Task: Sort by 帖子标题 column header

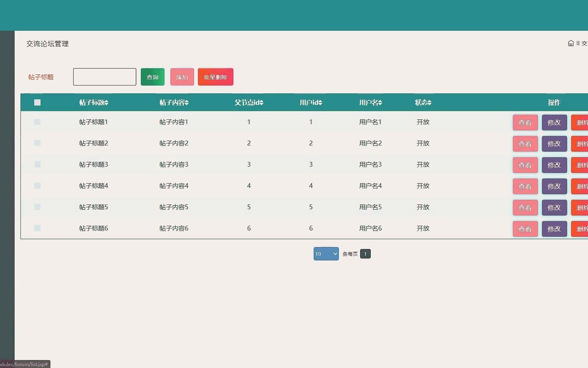Action: 94,102
